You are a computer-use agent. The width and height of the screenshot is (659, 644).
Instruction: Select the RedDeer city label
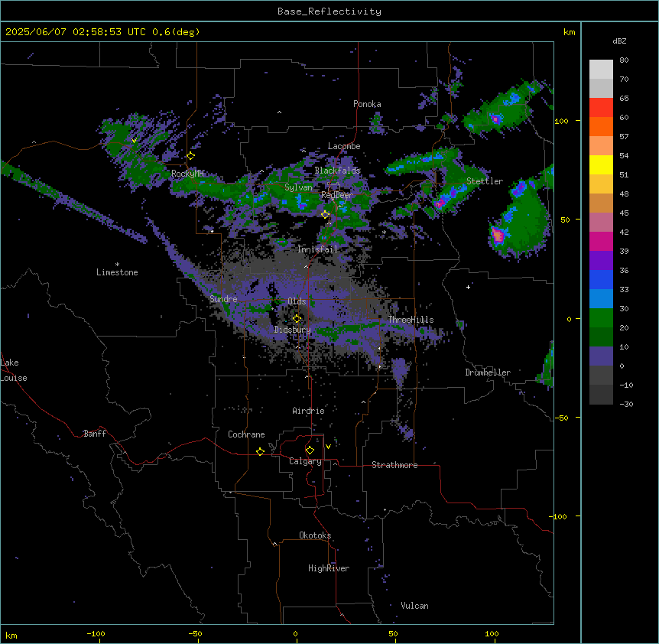click(x=336, y=195)
